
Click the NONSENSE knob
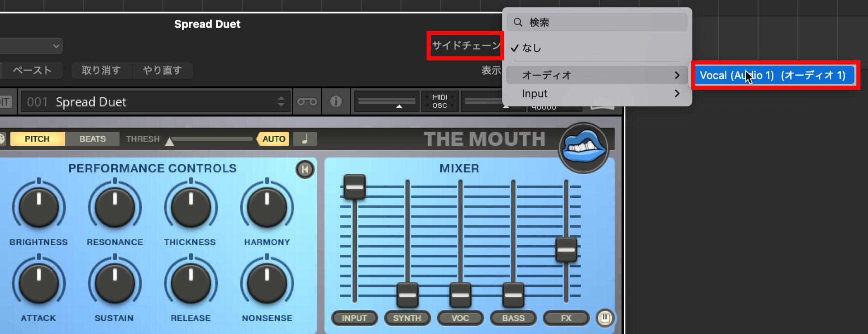tap(267, 283)
